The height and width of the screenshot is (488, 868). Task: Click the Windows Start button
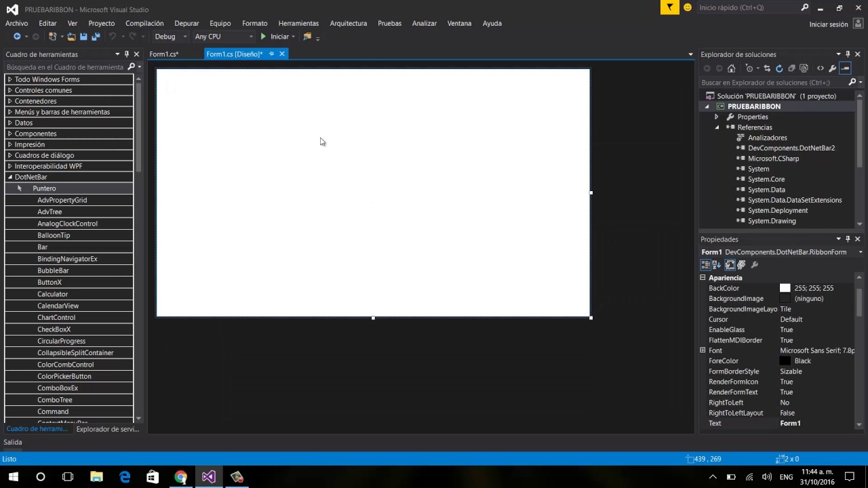pos(13,476)
